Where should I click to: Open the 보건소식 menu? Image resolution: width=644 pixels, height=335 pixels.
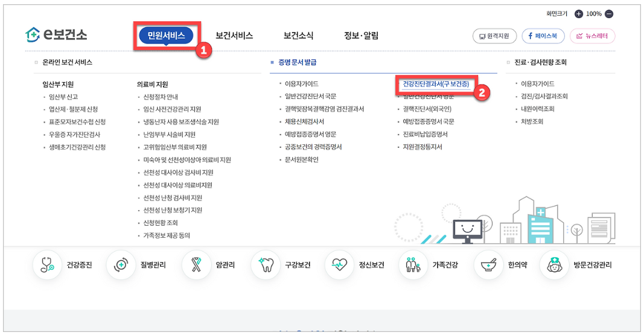click(x=298, y=36)
